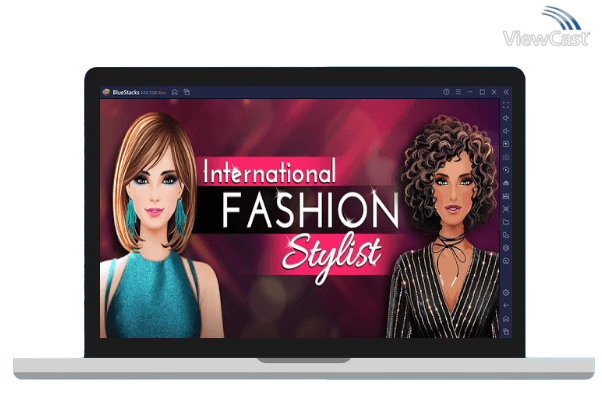Screen dimensions: 602x414
Task: Open the media folder icon
Action: [x=506, y=222]
